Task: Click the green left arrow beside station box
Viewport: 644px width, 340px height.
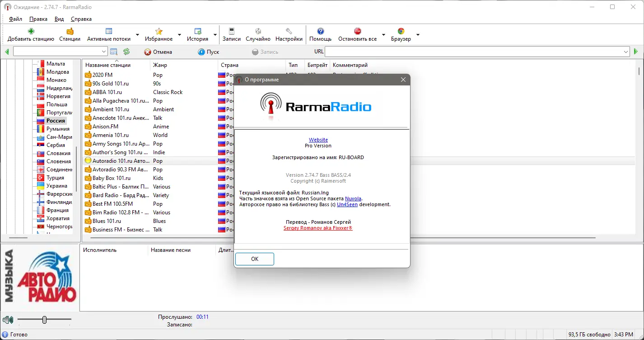Action: pyautogui.click(x=7, y=52)
